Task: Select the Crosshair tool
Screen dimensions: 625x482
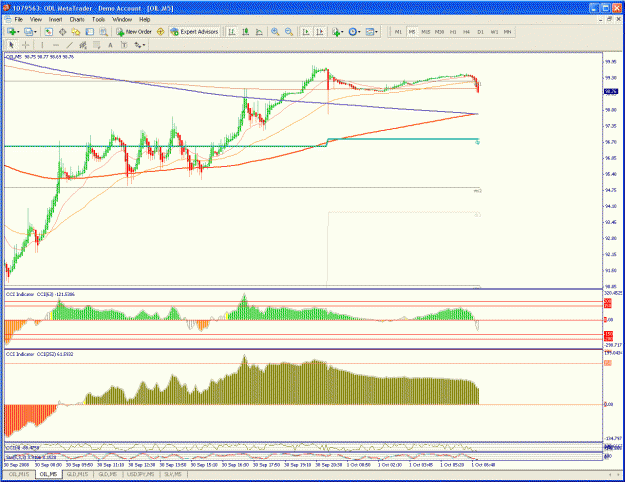Action: point(26,45)
